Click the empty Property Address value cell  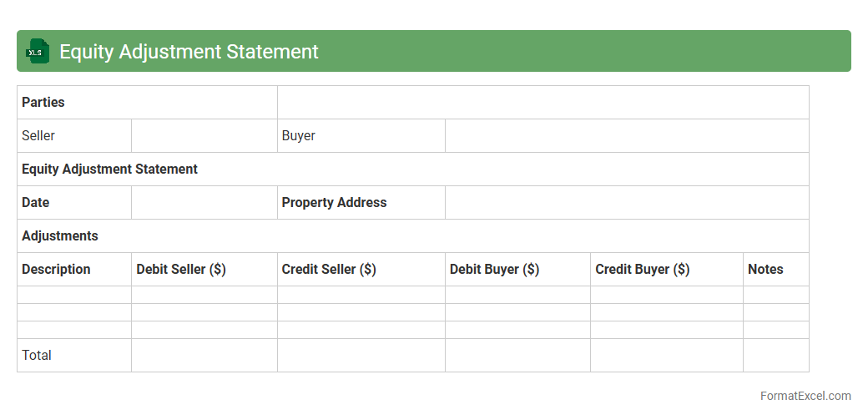point(626,202)
